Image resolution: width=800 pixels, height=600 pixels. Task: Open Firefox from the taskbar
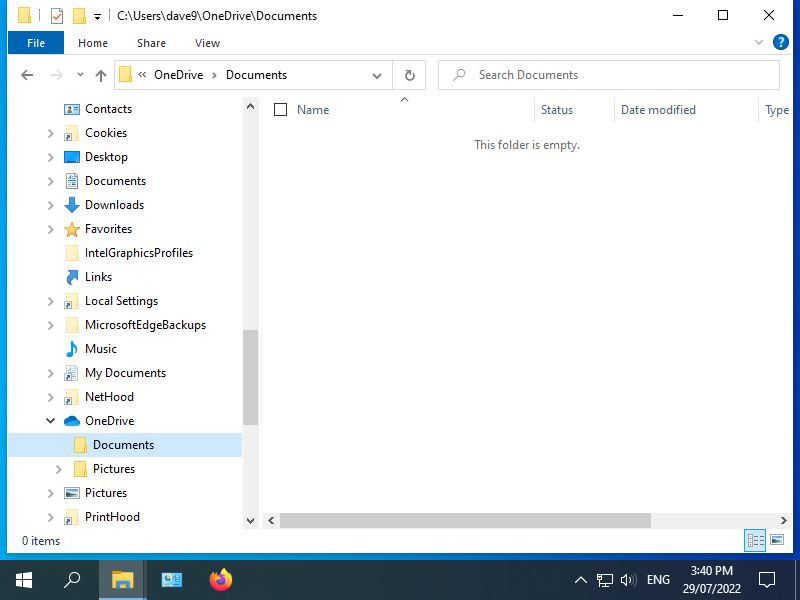click(x=220, y=580)
